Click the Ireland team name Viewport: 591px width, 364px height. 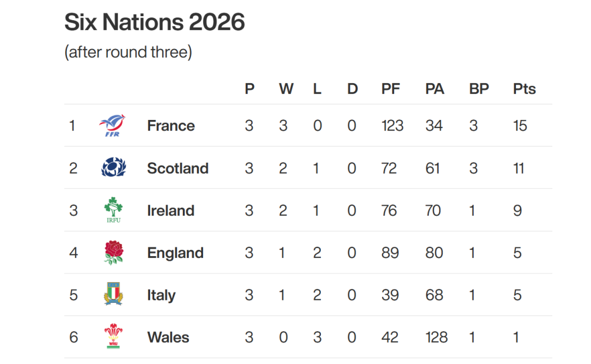170,211
